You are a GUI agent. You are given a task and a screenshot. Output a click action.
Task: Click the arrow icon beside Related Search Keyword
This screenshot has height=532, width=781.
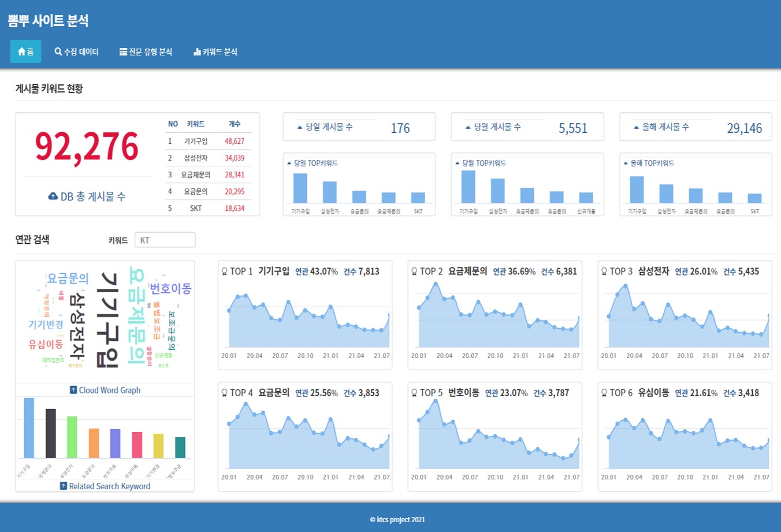point(64,486)
